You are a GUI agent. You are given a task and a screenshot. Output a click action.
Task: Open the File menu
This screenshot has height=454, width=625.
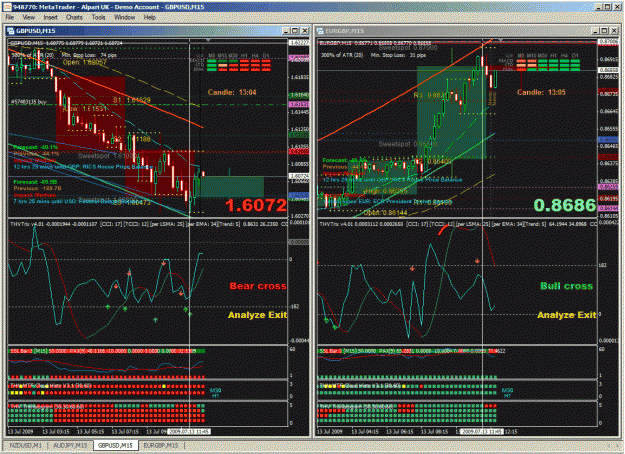[10, 18]
